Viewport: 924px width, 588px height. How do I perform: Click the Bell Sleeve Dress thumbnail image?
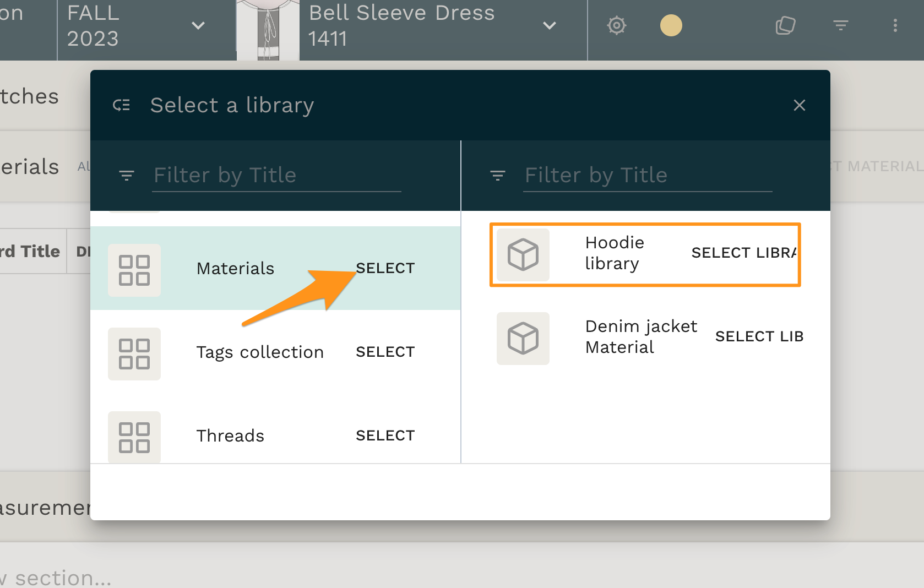tap(268, 30)
